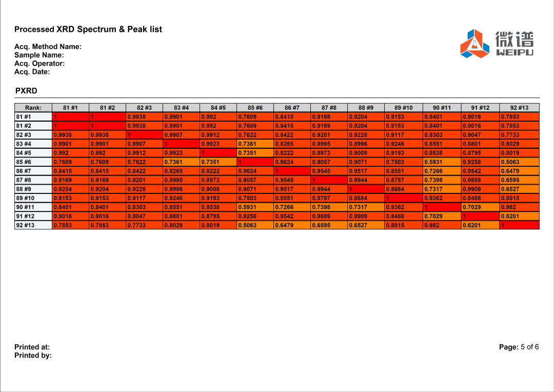Image resolution: width=554 pixels, height=392 pixels.
Task: Click the '87 #8' column header
Action: tap(329, 108)
